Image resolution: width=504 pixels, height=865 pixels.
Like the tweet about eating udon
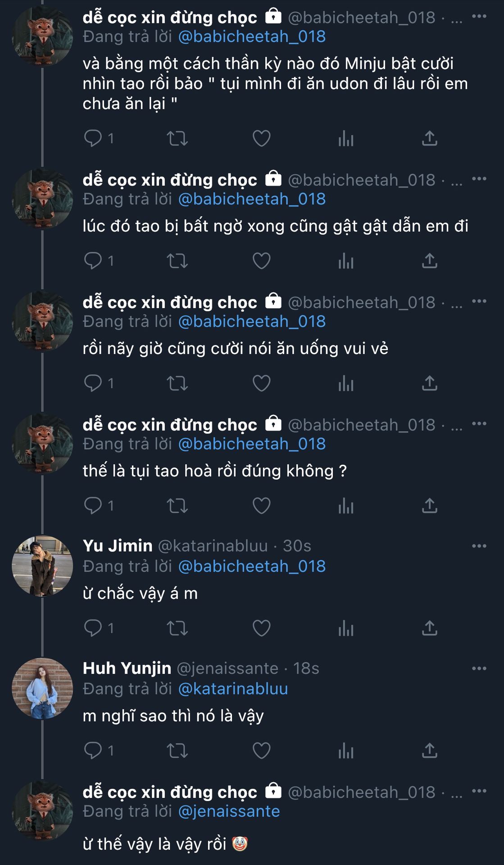point(261,138)
